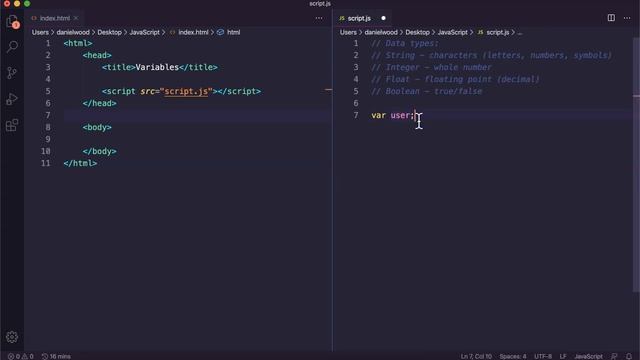Click the opening <head> tag
This screenshot has width=640, height=360.
[x=97, y=55]
